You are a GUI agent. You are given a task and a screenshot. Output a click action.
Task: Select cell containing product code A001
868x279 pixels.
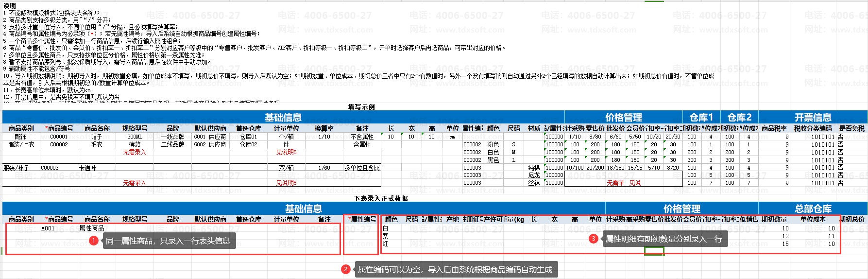click(48, 228)
